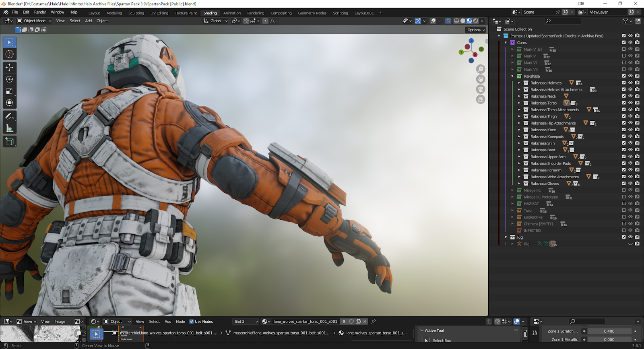Screen dimensions: 644x349
Task: Add a workspace with the plus button
Action: (x=381, y=13)
